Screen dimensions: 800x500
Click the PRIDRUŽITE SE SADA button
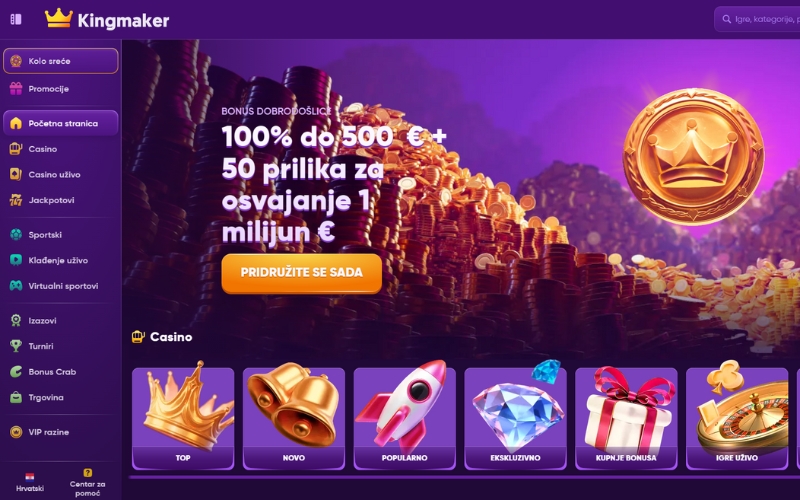tap(302, 273)
